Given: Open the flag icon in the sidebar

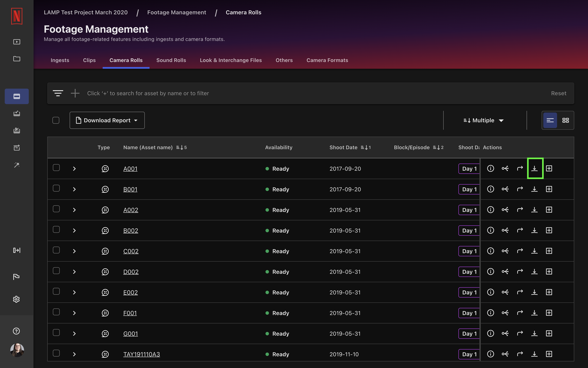Looking at the screenshot, I should (x=17, y=277).
